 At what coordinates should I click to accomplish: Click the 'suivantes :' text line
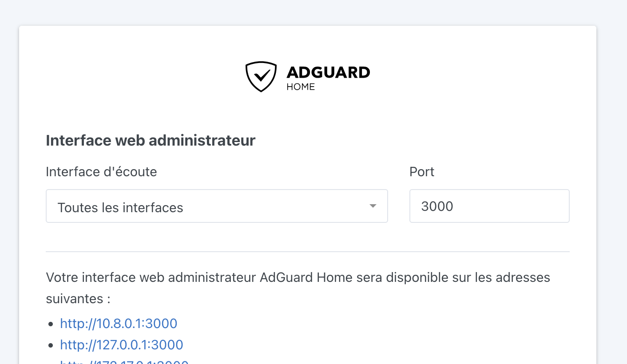(x=78, y=299)
